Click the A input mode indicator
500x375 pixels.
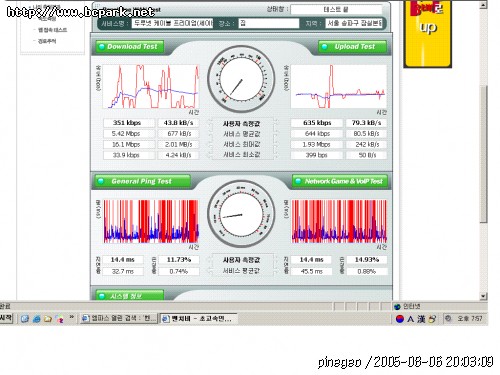click(x=410, y=319)
